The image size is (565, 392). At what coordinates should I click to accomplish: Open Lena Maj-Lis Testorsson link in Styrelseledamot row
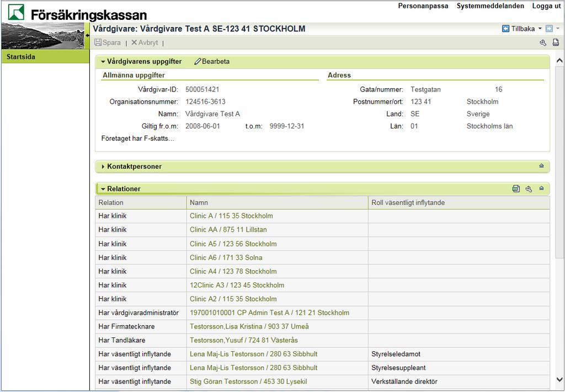pos(254,354)
